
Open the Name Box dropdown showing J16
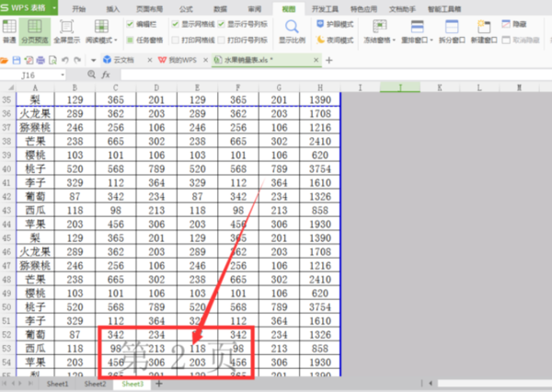[63, 75]
